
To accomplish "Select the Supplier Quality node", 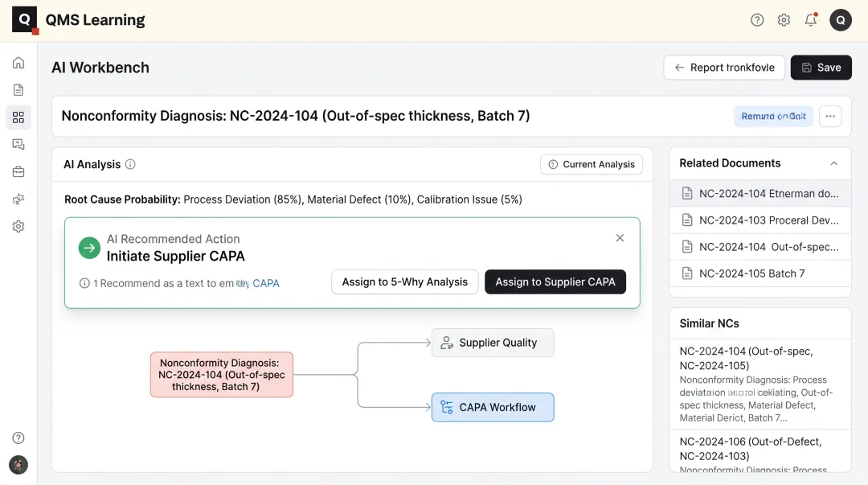I will pos(493,343).
